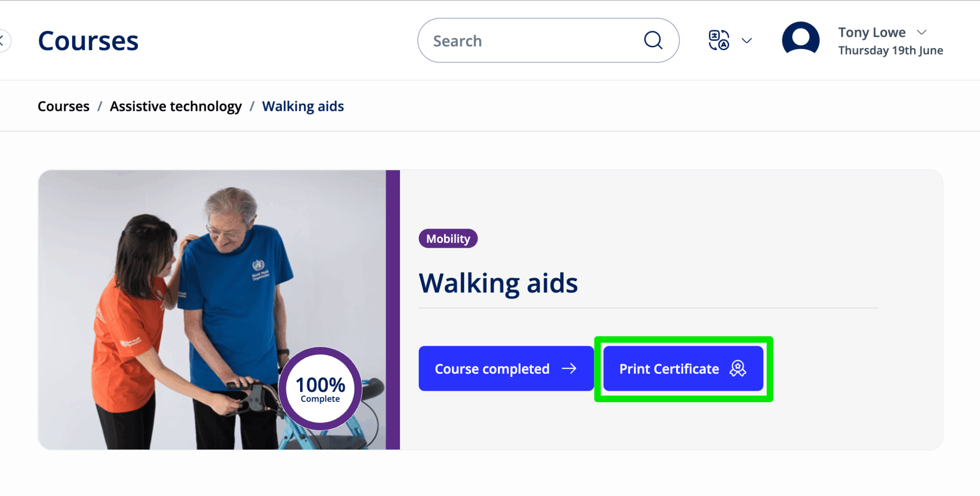Viewport: 980px width, 496px height.
Task: Open Assistive technology from the breadcrumb
Action: tap(175, 106)
